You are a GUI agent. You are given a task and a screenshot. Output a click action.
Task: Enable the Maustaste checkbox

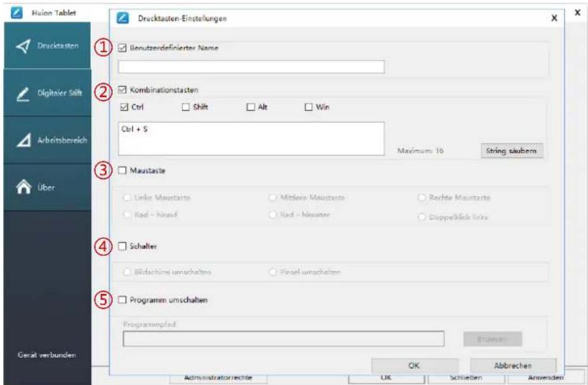click(123, 170)
